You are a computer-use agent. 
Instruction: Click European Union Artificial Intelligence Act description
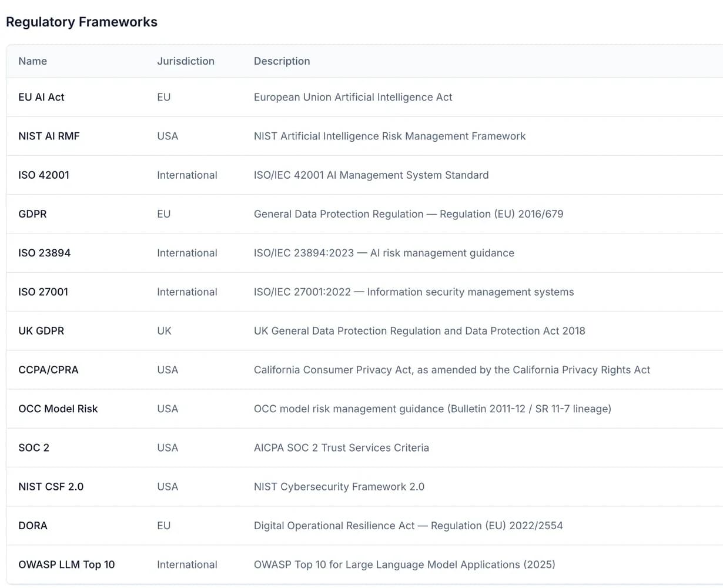coord(353,97)
